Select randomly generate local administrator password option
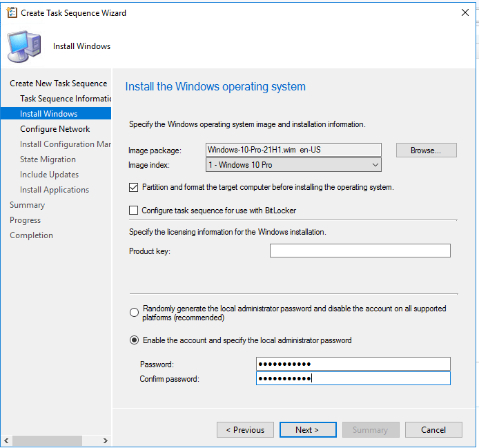479x448 pixels. [134, 312]
